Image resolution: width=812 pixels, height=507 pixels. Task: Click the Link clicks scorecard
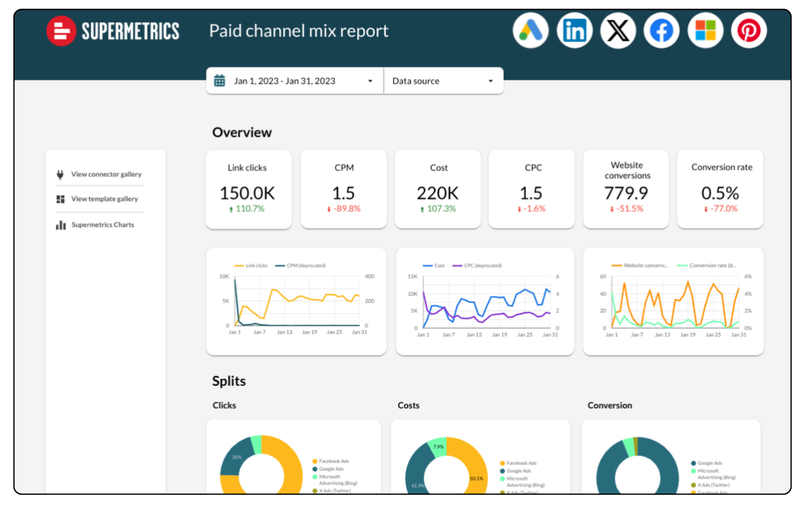[248, 189]
